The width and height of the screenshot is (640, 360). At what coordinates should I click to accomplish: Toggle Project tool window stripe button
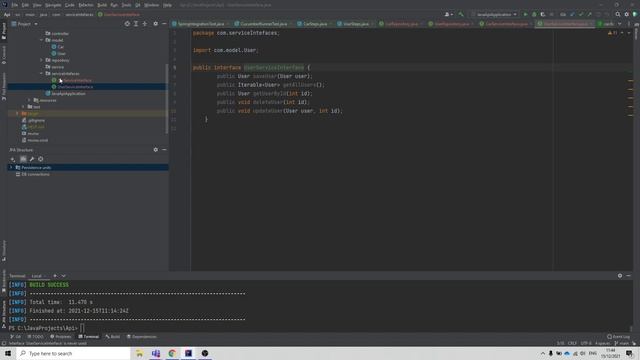(4, 31)
